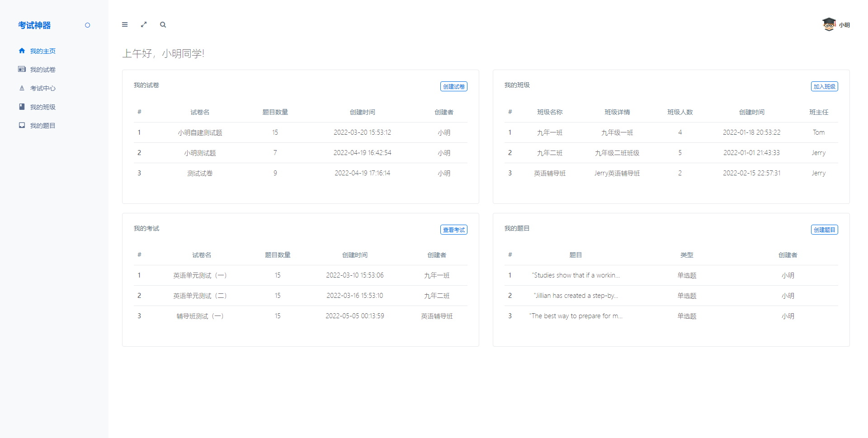Click the paper icon beside 我的试卷
Viewport: 868px width, 438px height.
[x=22, y=69]
